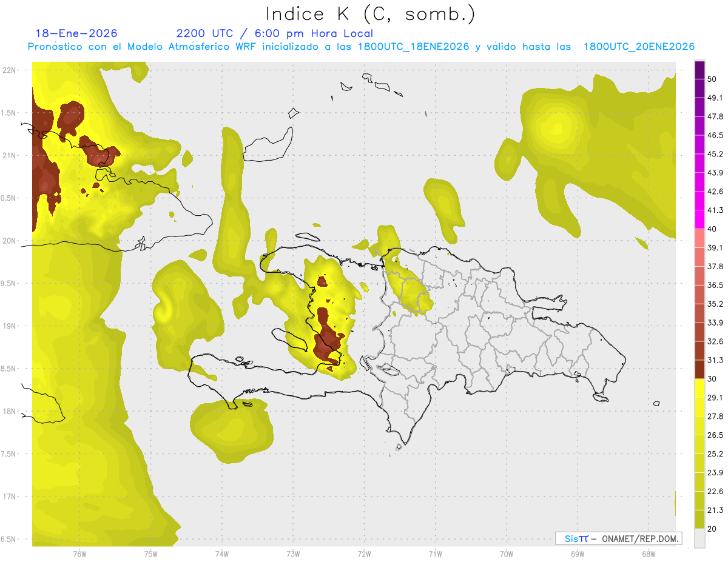Click the "Indice K (C, somb.)" title
This screenshot has height=562, width=728.
tap(370, 15)
